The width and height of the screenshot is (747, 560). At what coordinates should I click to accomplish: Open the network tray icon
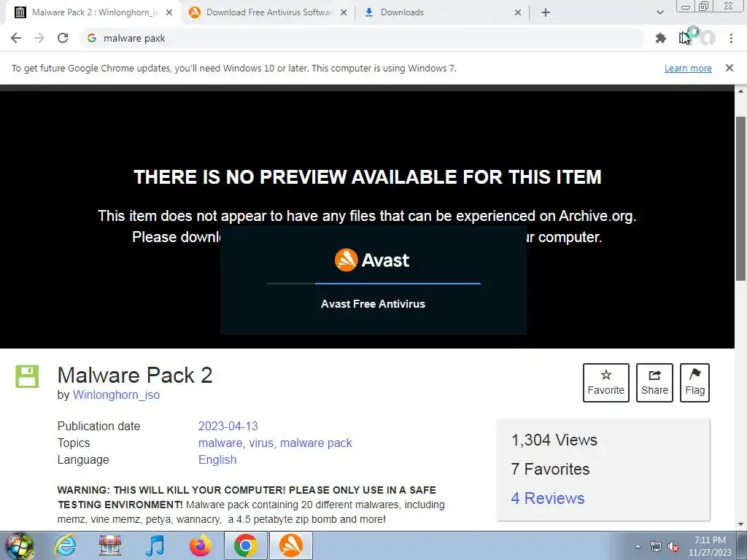(x=656, y=546)
